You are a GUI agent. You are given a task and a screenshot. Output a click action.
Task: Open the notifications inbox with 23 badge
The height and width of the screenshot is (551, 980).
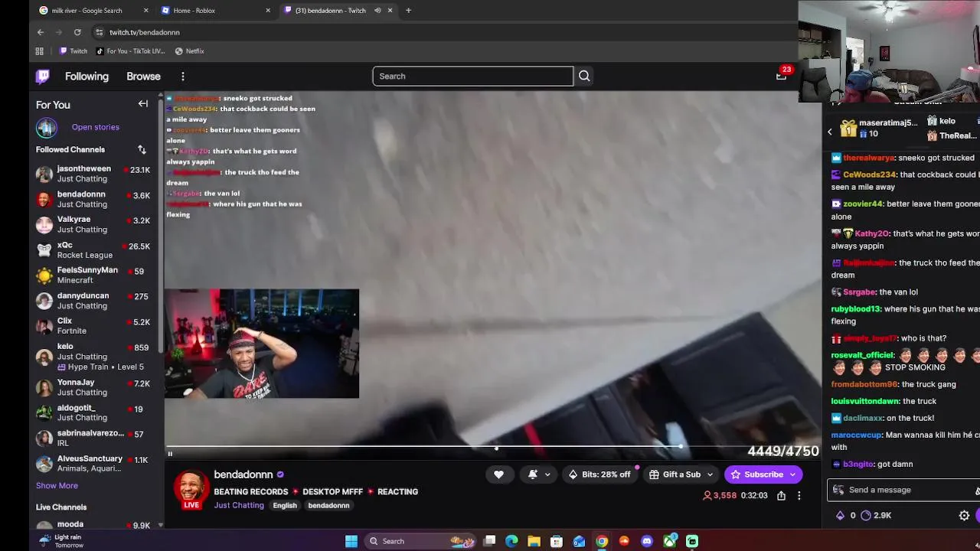click(x=782, y=75)
